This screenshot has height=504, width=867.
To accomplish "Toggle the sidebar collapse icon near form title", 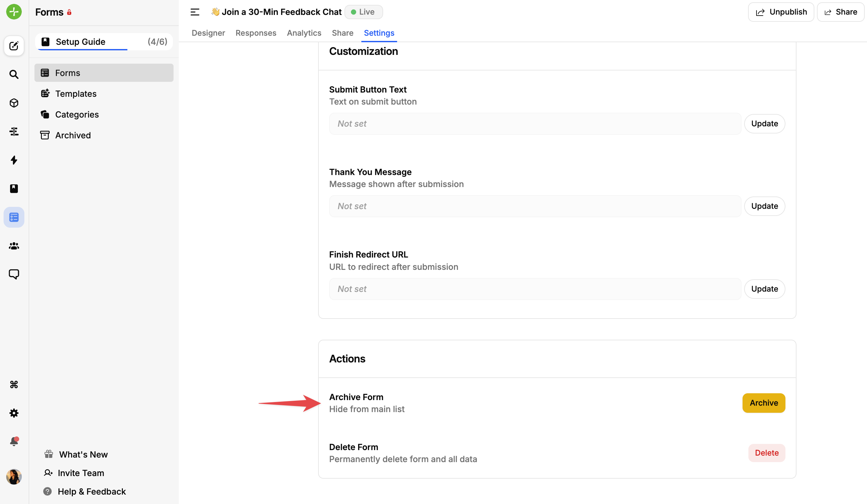I will 195,12.
